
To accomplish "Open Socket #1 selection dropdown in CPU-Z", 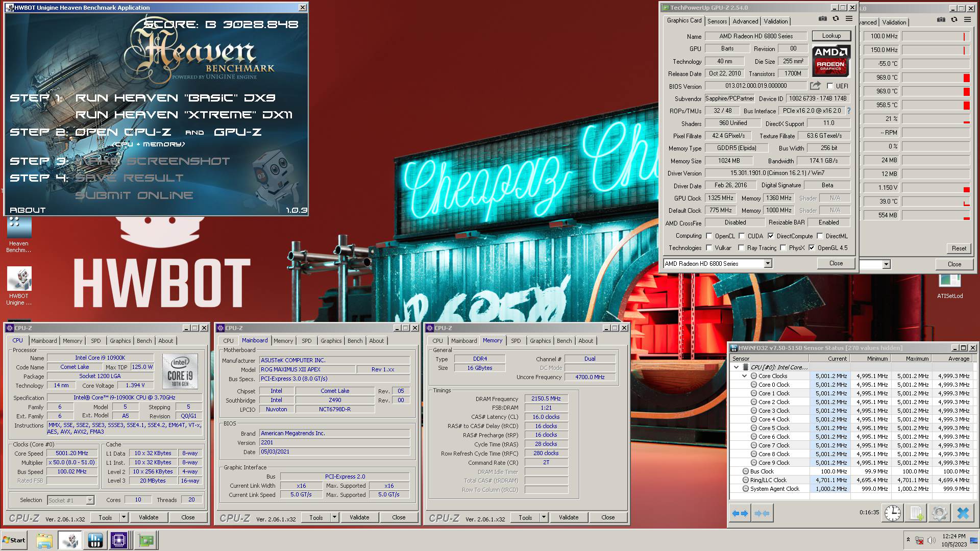I will point(90,500).
